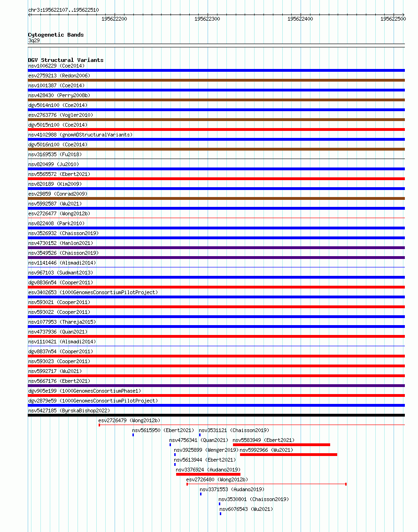Click the chr3:195622107..195622510 coordinate label
The width and height of the screenshot is (418, 532).
point(63,10)
